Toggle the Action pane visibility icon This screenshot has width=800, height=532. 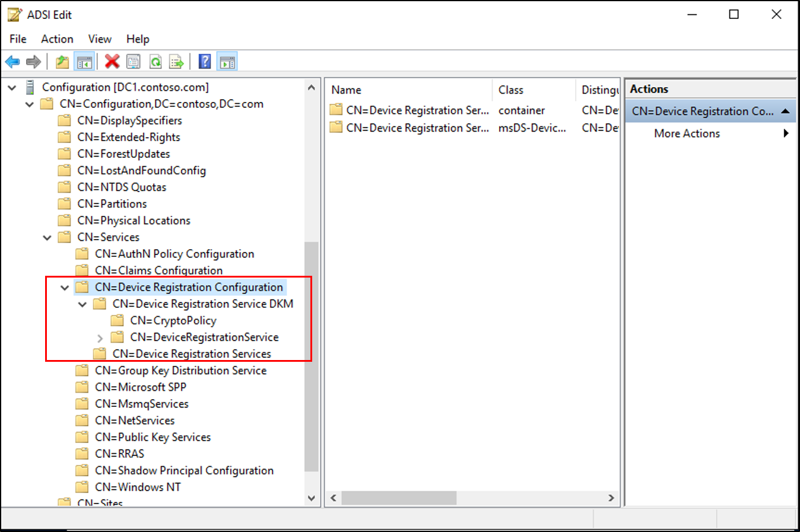coord(227,61)
